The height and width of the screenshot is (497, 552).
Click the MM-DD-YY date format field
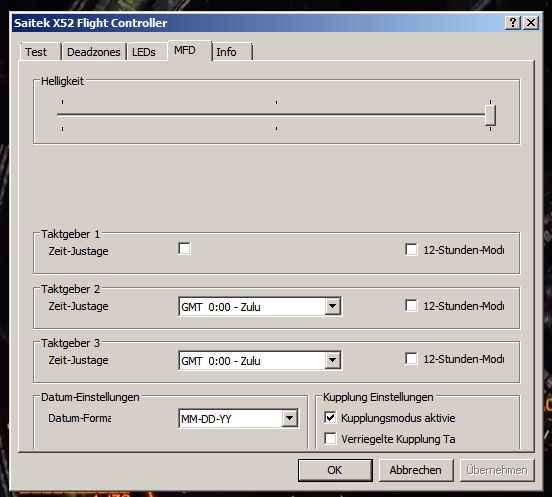pos(239,419)
